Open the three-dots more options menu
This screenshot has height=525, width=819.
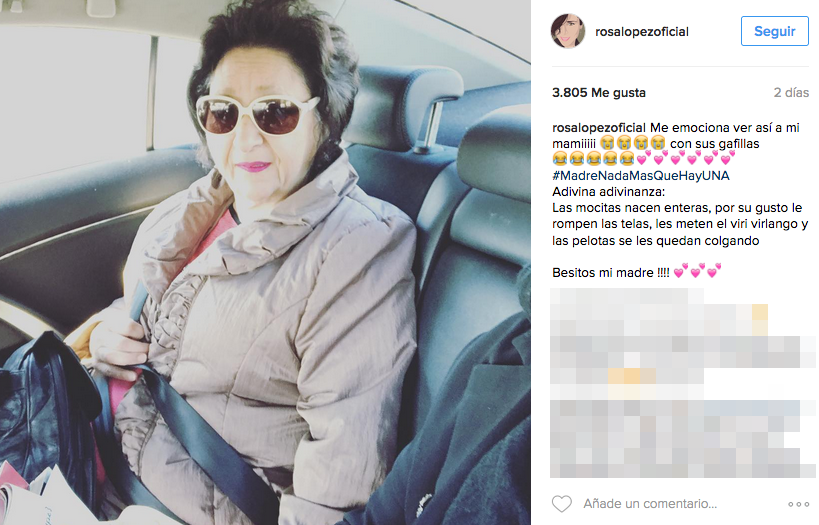point(798,504)
